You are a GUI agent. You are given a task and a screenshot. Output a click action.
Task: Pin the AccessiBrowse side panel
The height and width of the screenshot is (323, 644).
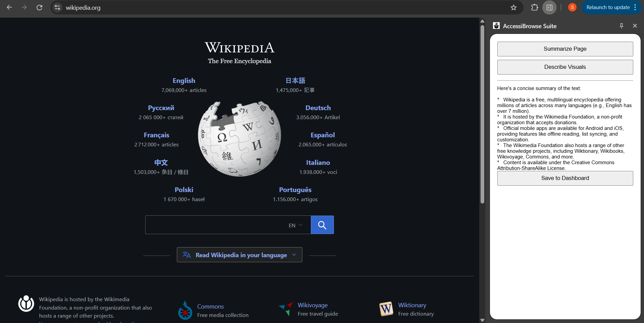tap(622, 26)
